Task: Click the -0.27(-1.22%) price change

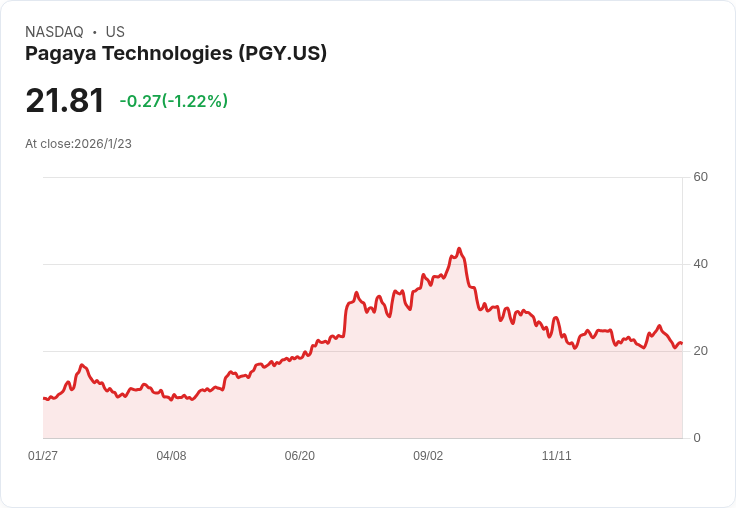Action: (174, 101)
